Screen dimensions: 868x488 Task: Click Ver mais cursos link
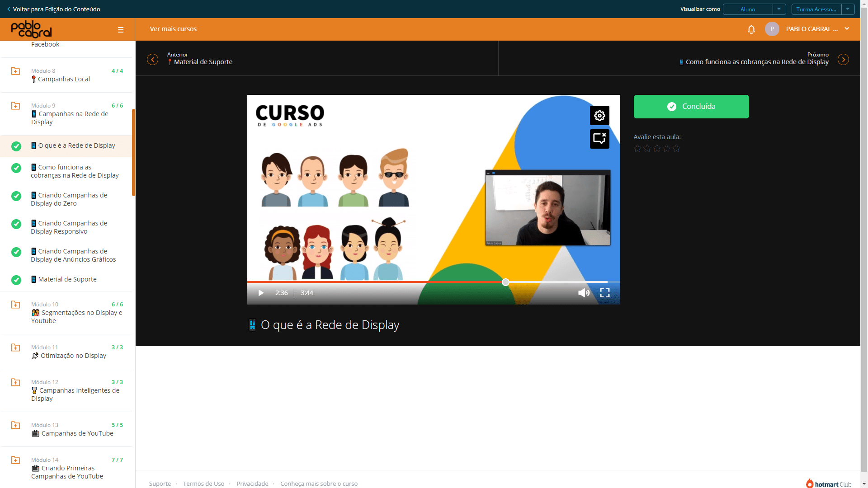coord(173,29)
